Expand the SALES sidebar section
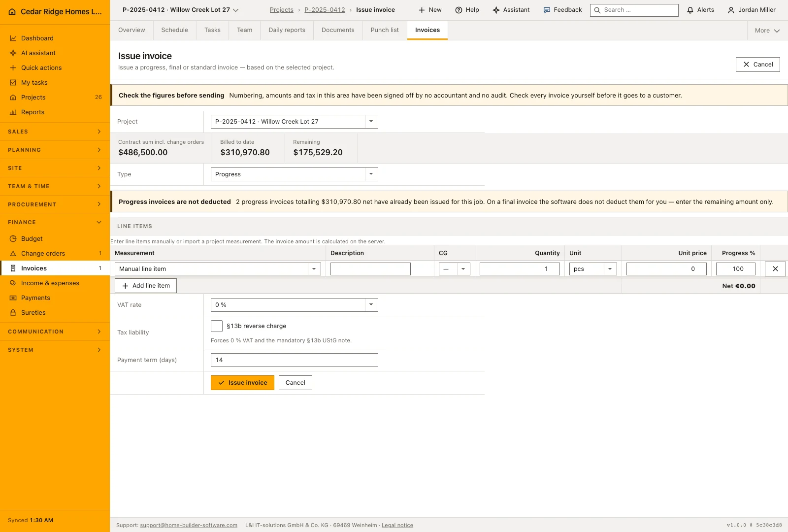 [55, 132]
